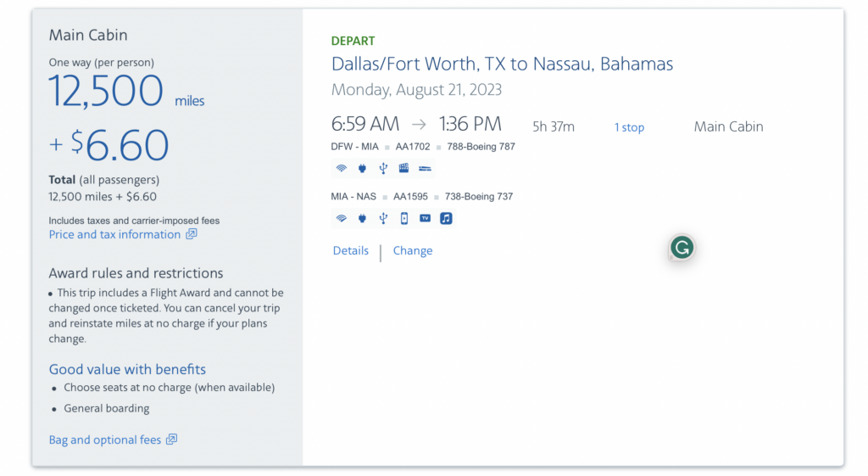Click USB icon on MIA - NAS leg
This screenshot has width=868, height=476.
click(383, 218)
